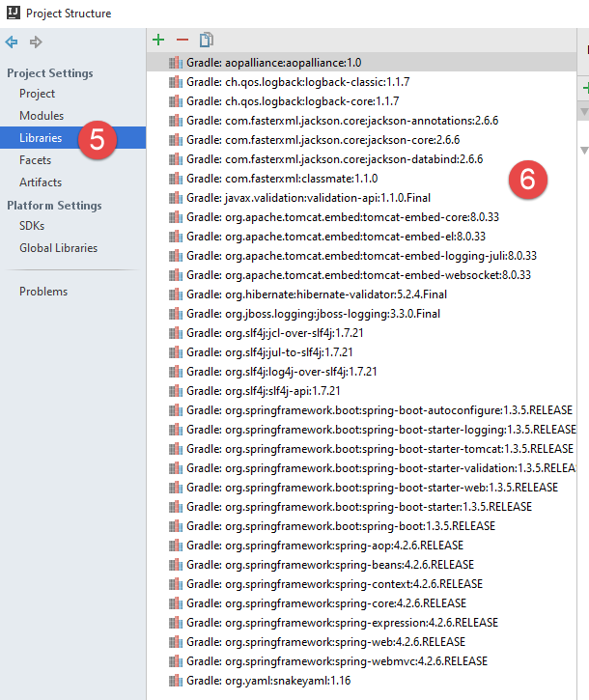Viewport: 589px width, 700px height.
Task: Open the Problems section
Action: point(43,292)
